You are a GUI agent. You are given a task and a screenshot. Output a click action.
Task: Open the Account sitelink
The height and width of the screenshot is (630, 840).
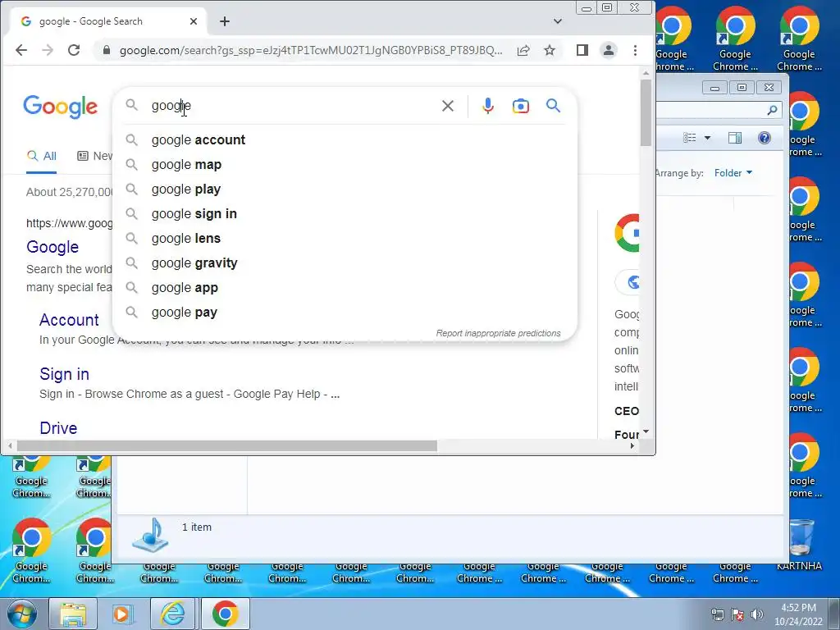(69, 320)
